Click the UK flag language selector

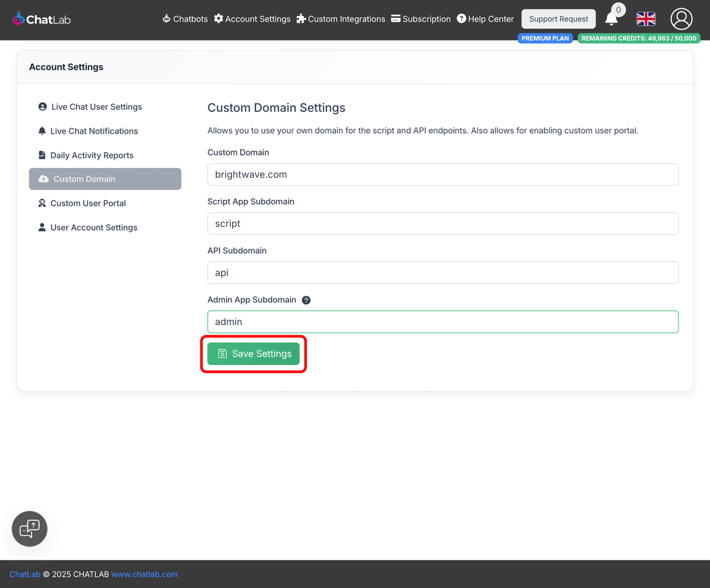tap(646, 18)
